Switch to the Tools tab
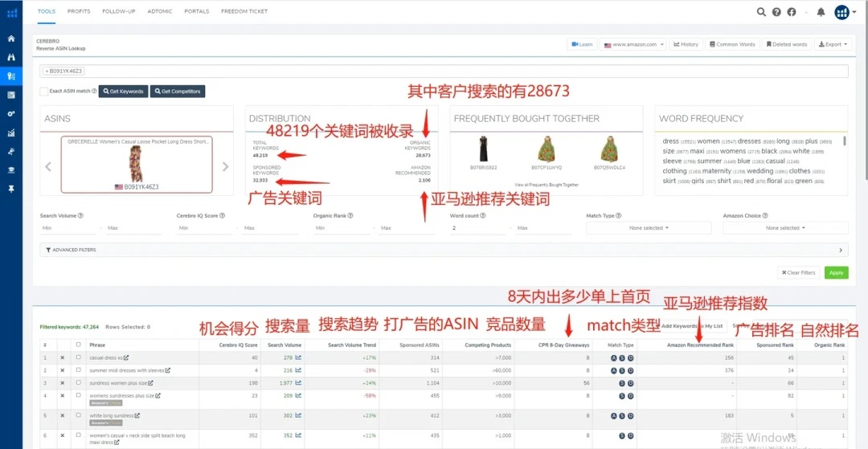868x449 pixels. click(47, 11)
